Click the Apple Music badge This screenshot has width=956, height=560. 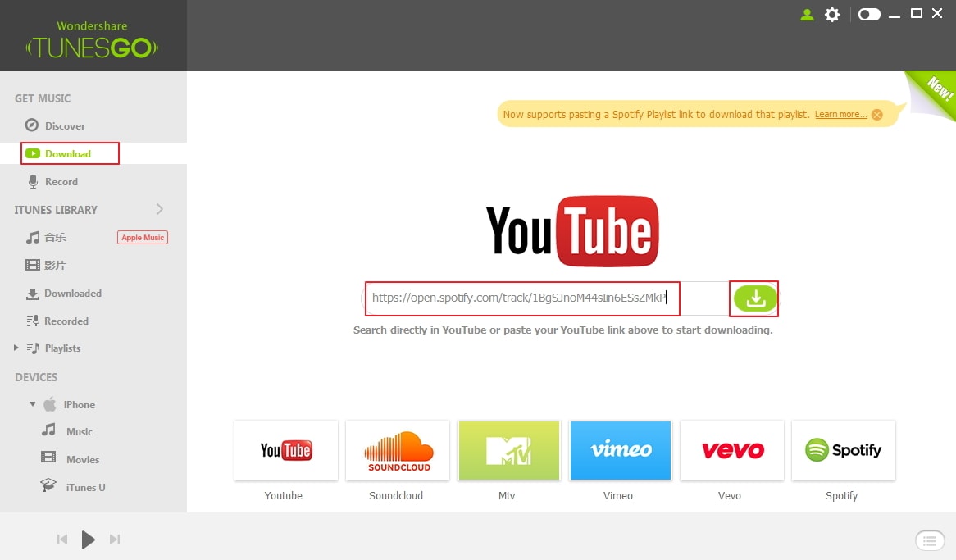(x=142, y=237)
